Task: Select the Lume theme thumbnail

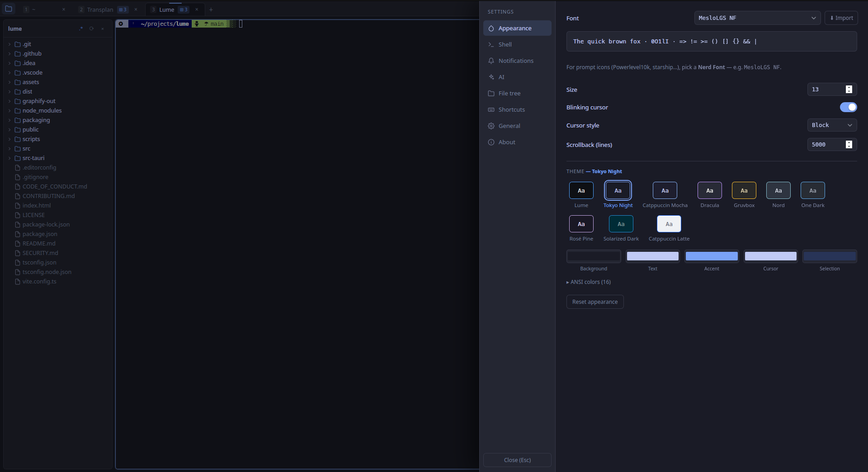Action: coord(581,190)
